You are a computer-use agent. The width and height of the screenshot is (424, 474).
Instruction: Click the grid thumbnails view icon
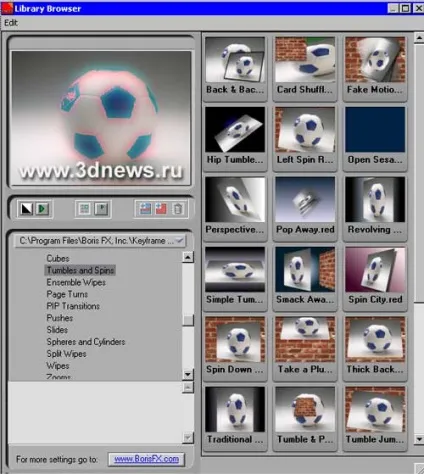pyautogui.click(x=84, y=209)
